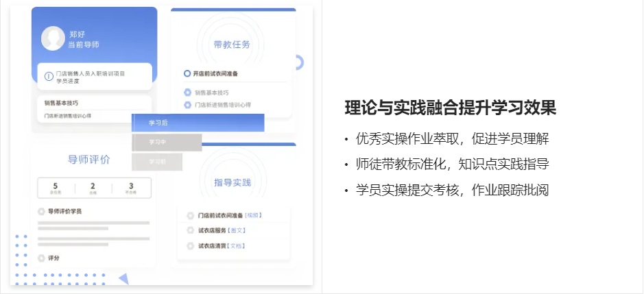Select the 学习后 bar

click(x=198, y=123)
